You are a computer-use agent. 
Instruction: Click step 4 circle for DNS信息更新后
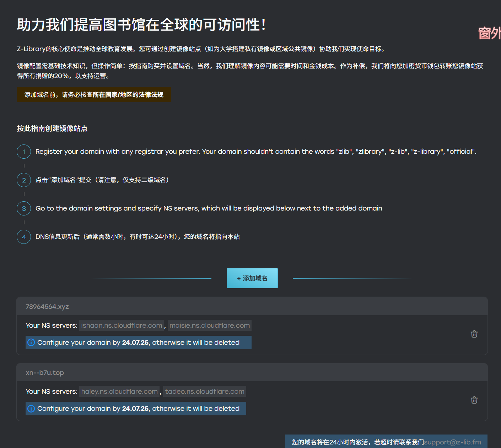(x=24, y=237)
